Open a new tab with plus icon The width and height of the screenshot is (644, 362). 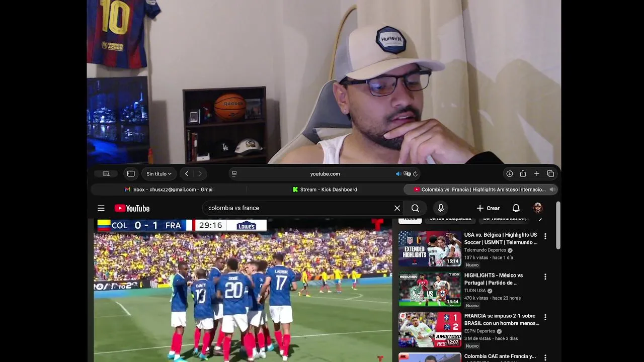(x=537, y=173)
